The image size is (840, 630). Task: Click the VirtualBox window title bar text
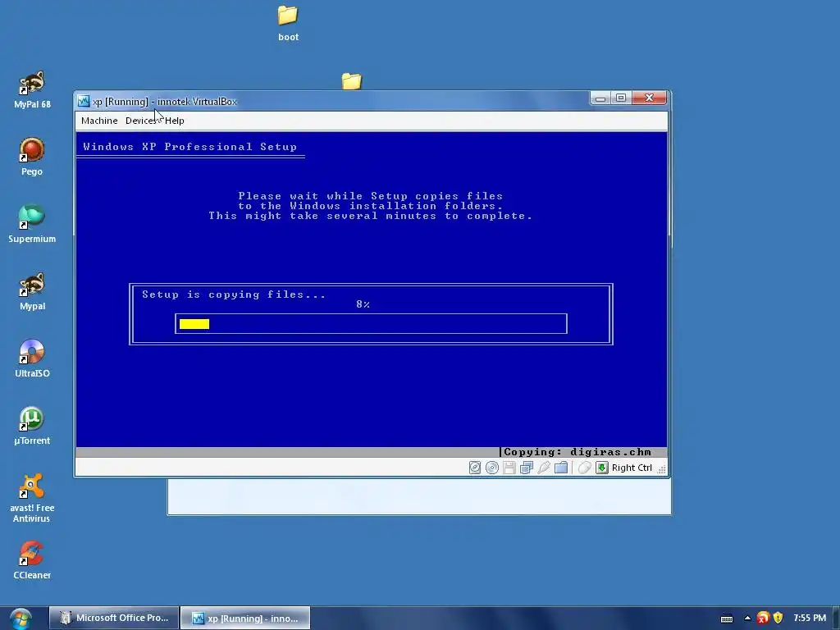(x=164, y=101)
